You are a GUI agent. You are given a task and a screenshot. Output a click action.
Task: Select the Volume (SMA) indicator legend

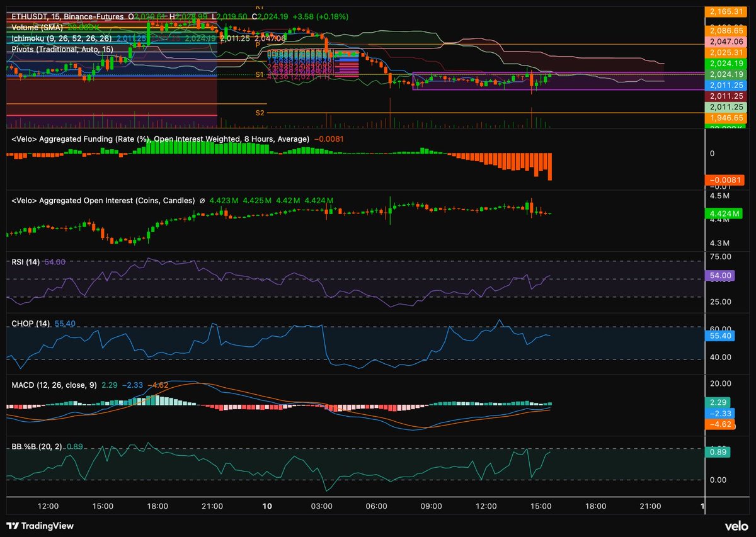(x=38, y=27)
